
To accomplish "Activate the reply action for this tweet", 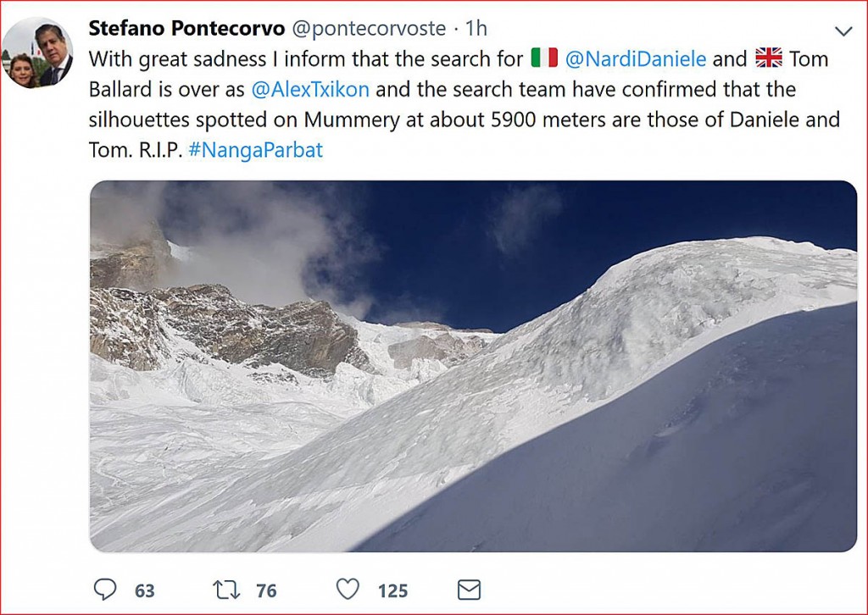I will [x=103, y=590].
